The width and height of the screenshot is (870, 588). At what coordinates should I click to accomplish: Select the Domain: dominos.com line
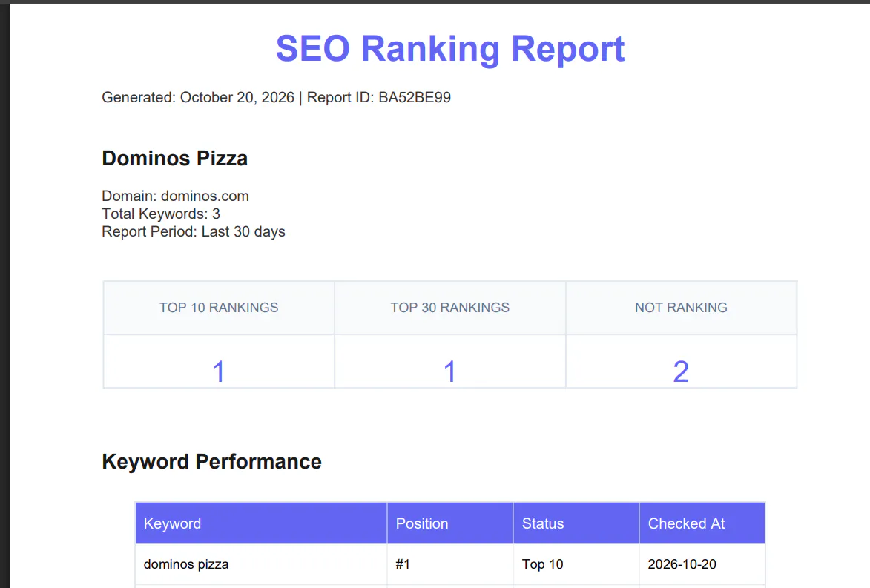point(175,196)
